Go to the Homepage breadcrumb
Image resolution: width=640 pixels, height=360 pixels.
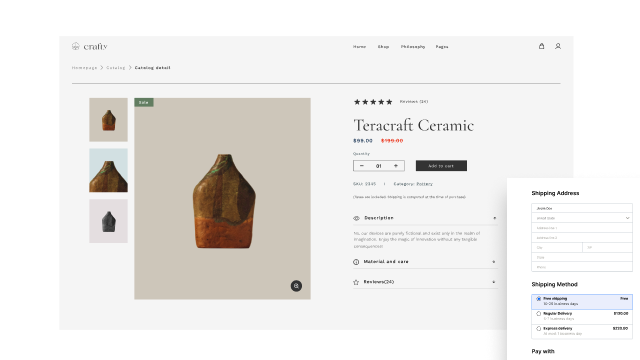tap(84, 68)
